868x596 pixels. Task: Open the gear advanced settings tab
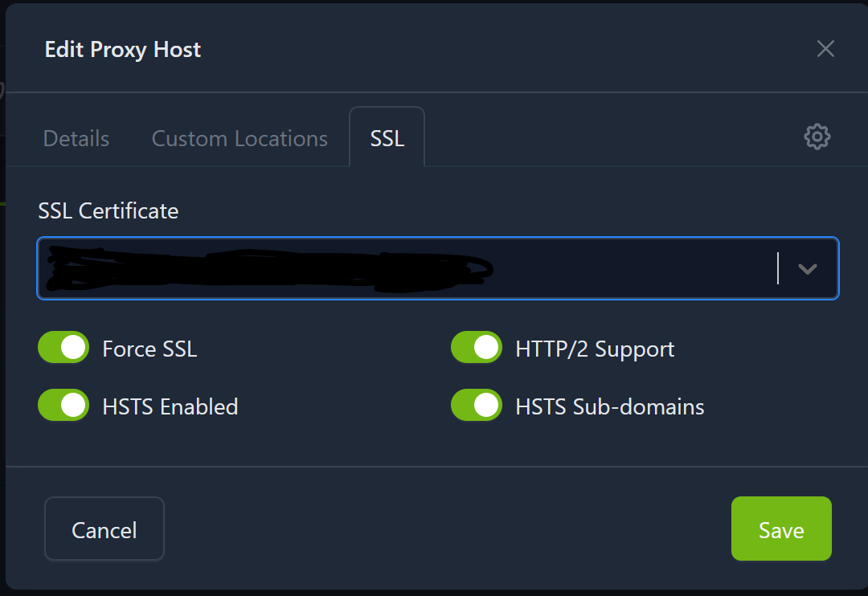(817, 137)
